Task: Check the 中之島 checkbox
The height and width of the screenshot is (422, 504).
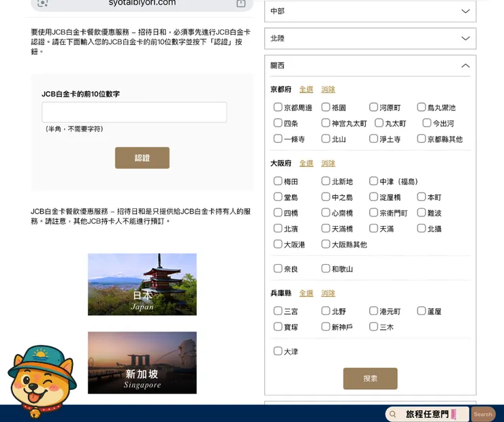Action: pos(326,197)
